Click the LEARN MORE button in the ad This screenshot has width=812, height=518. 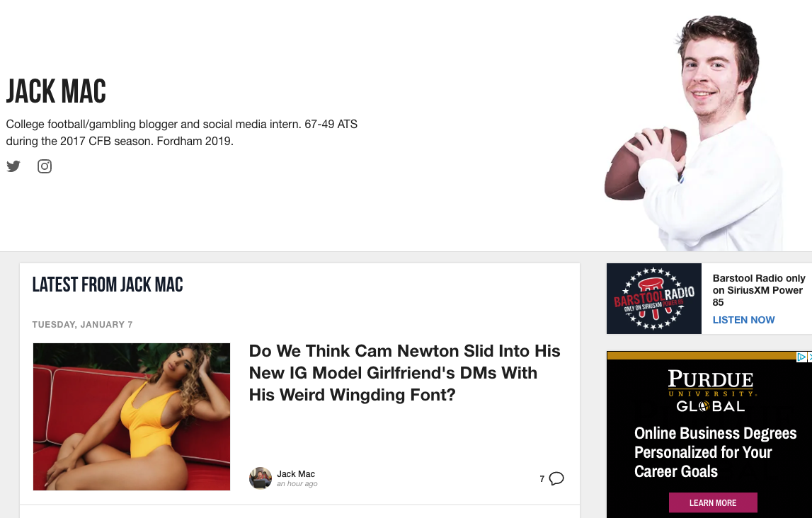(x=713, y=502)
